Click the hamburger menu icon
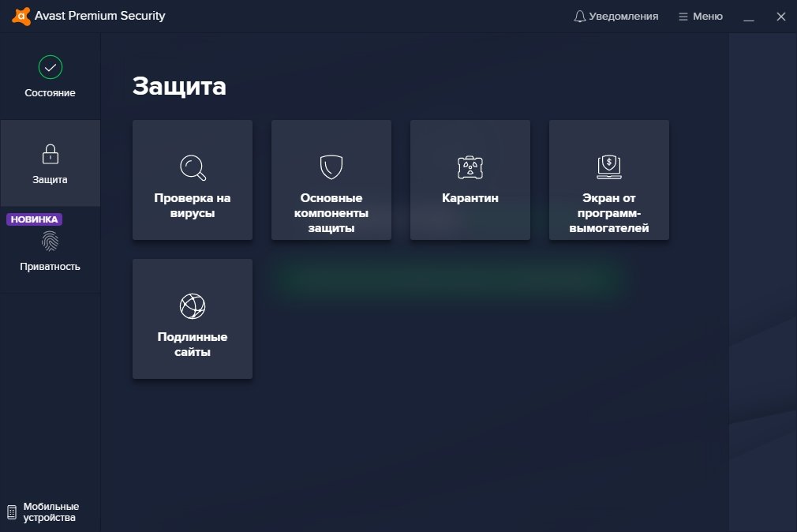 click(x=683, y=17)
